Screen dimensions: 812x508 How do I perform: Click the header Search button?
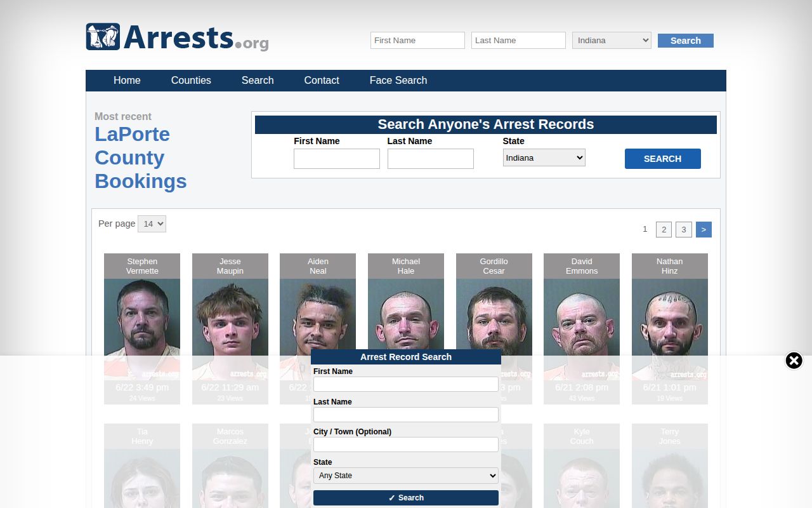(686, 41)
